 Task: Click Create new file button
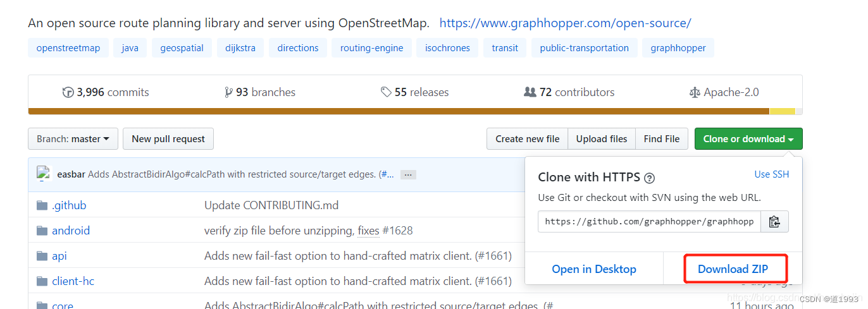pyautogui.click(x=527, y=139)
